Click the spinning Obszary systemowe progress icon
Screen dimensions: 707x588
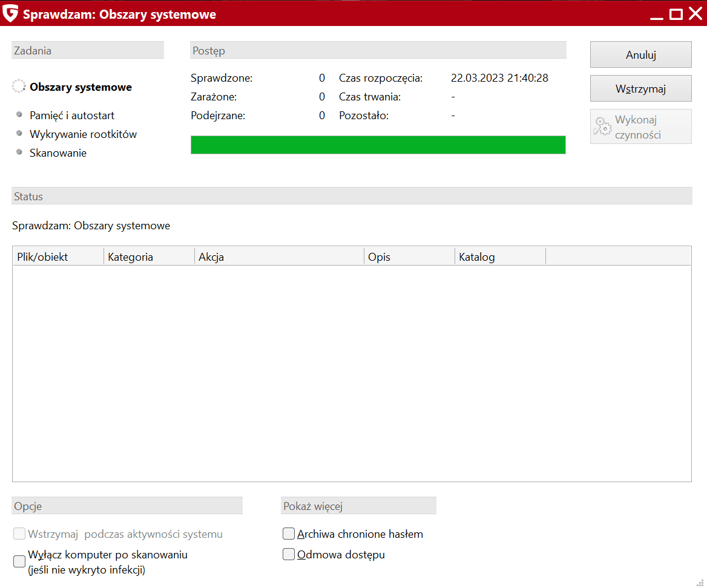pos(19,87)
